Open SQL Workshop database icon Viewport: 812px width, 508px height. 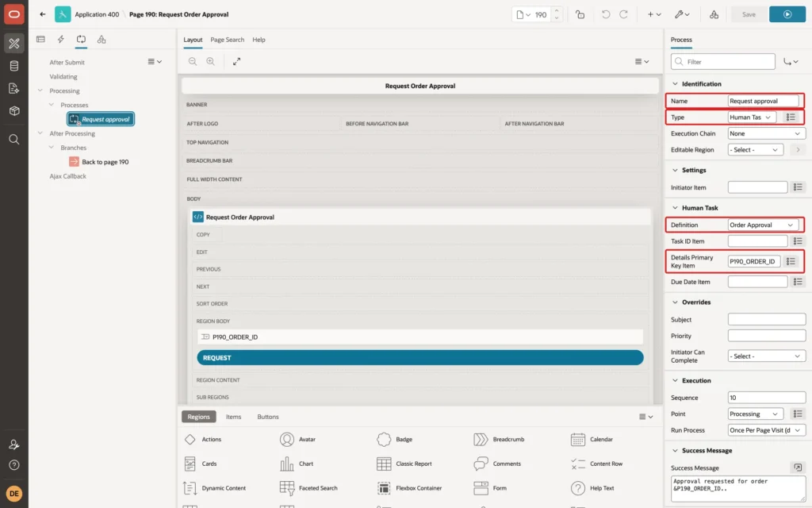click(x=14, y=66)
